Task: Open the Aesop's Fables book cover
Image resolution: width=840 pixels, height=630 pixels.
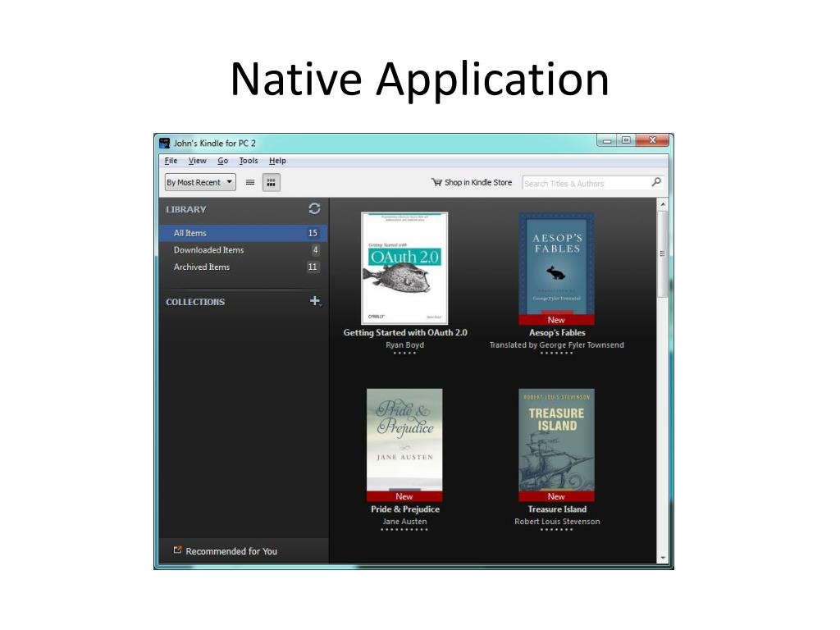Action: pyautogui.click(x=557, y=268)
